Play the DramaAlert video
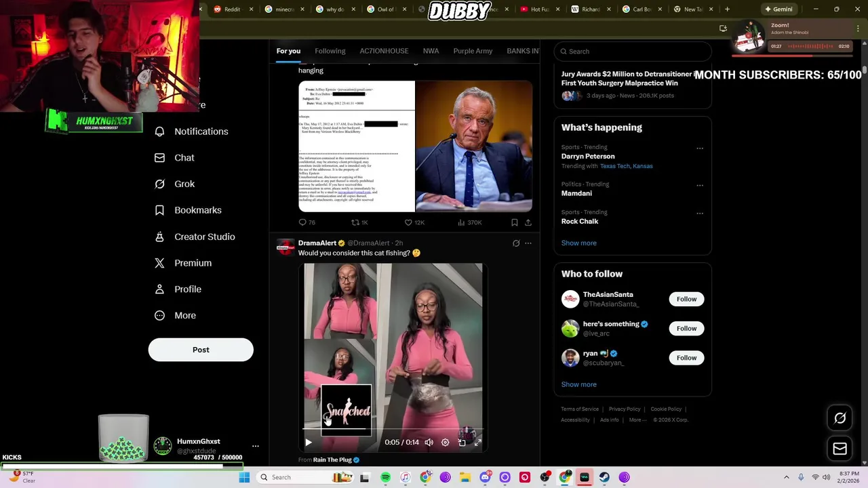The width and height of the screenshot is (868, 488). pos(309,443)
